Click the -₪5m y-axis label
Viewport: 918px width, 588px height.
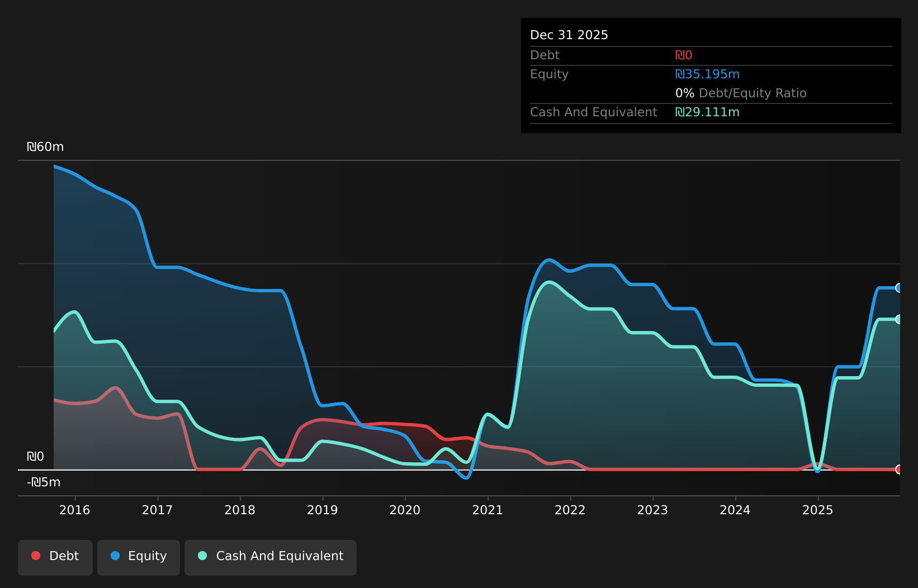(44, 482)
